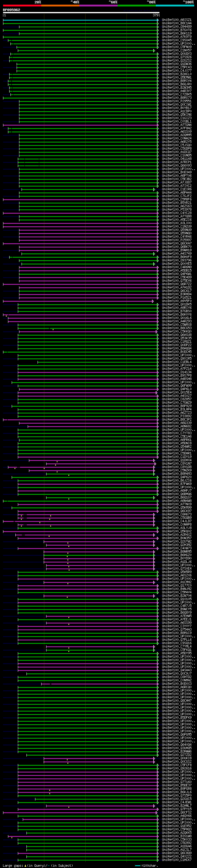Select the UniRef100_Q5A5R9 label
Viewport: 197px width, 868px height.
(177, 572)
